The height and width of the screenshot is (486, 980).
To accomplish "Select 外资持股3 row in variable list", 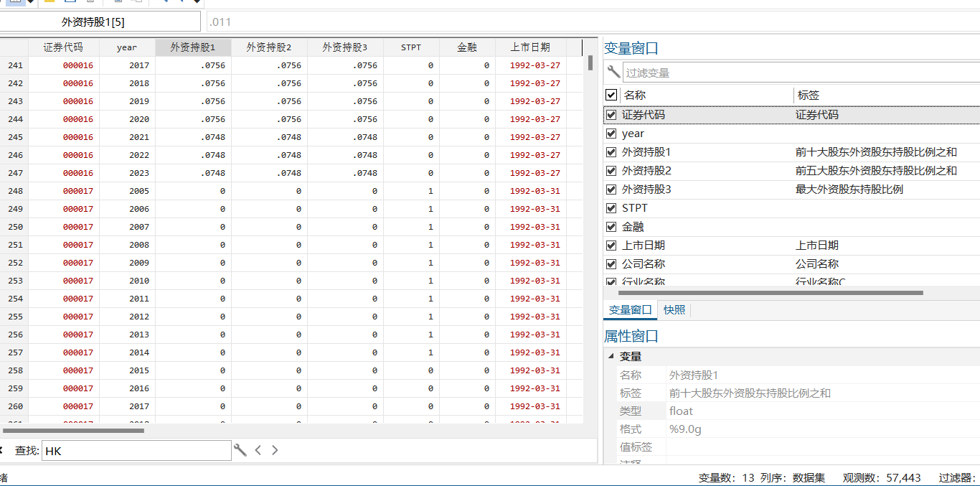I will (x=791, y=190).
